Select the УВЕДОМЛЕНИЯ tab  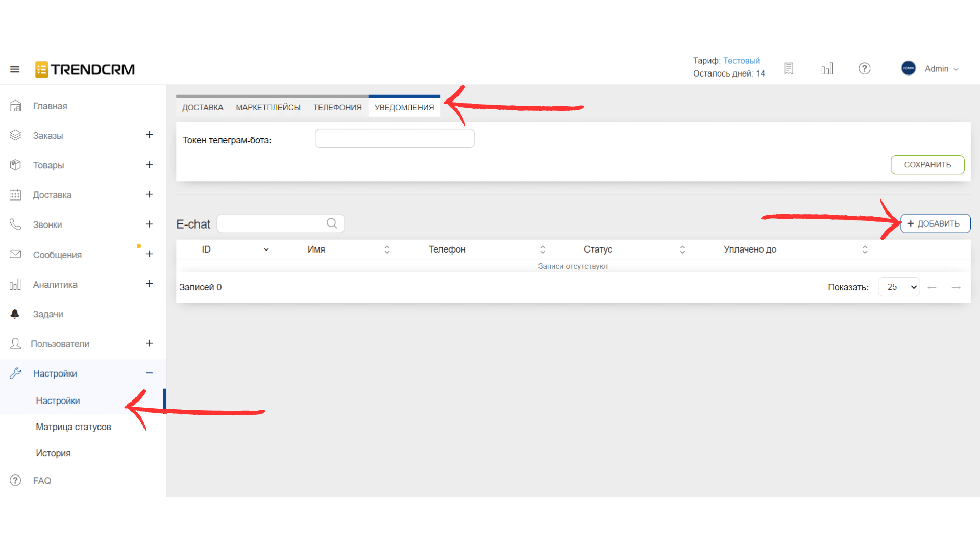coord(404,107)
